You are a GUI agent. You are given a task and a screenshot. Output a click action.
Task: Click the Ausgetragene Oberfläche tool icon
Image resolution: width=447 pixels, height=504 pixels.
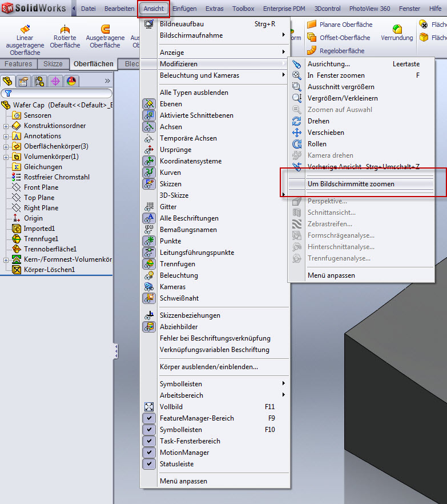[x=105, y=29]
